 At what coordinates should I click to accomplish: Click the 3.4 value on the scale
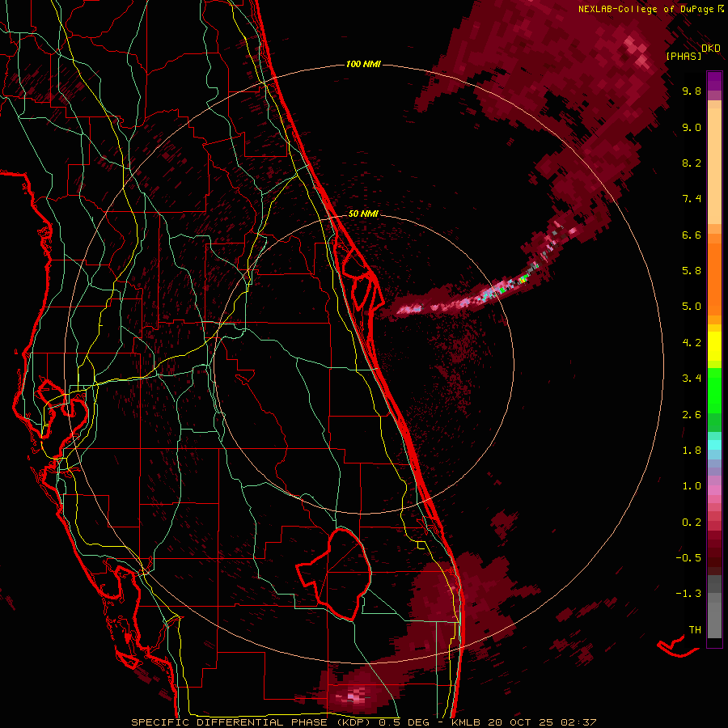click(x=692, y=379)
